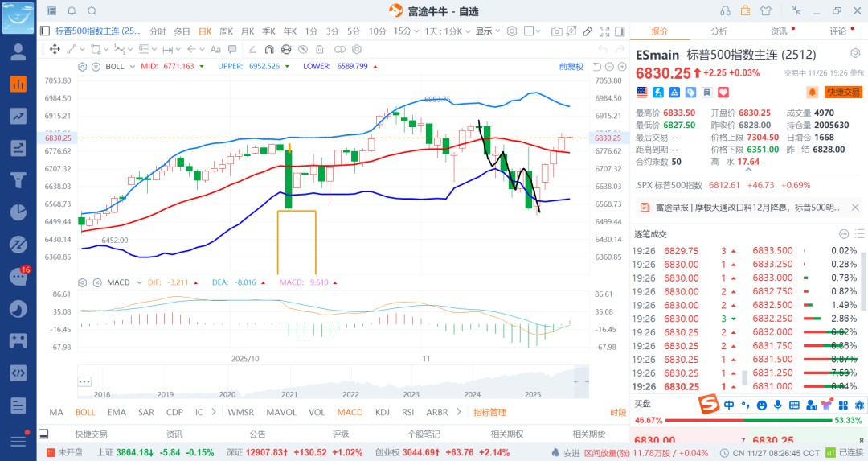This screenshot has width=868, height=461.
Task: Toggle the square layout checkbox in chart toolbar
Action: [529, 31]
